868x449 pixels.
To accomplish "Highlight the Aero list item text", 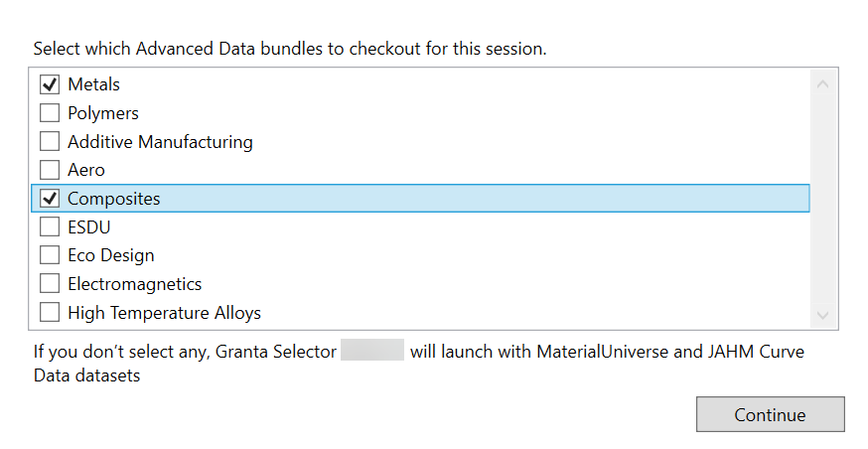I will point(86,170).
